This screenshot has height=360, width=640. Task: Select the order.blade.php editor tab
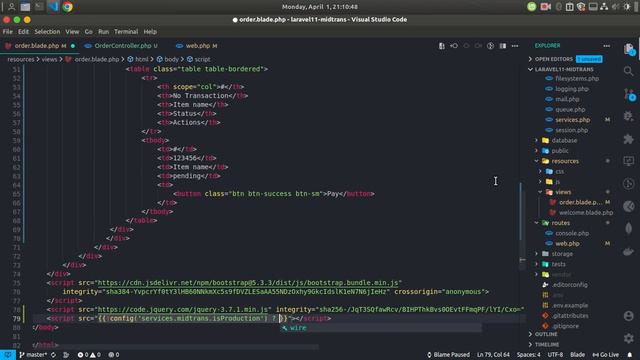pos(40,46)
